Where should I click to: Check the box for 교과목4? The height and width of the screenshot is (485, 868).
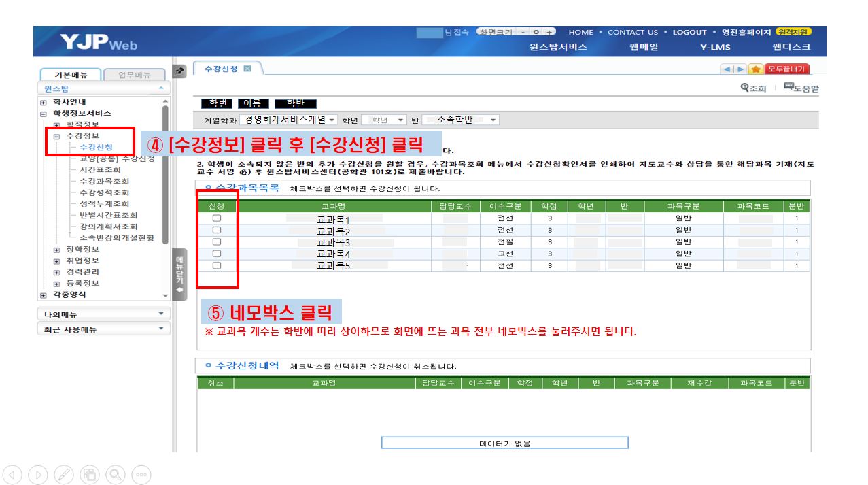217,254
